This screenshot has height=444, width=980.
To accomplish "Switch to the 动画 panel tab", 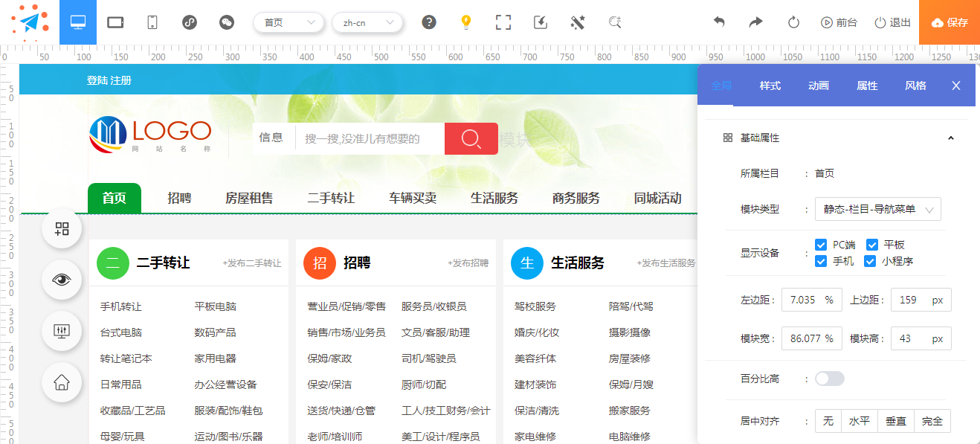I will point(818,86).
